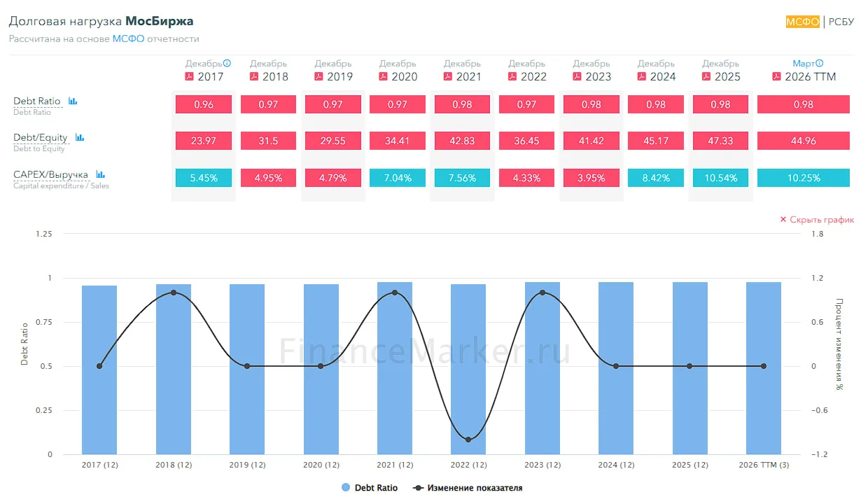This screenshot has width=861, height=504.
Task: Show chart icon next to CAPEX/Выручка
Action: tap(100, 174)
